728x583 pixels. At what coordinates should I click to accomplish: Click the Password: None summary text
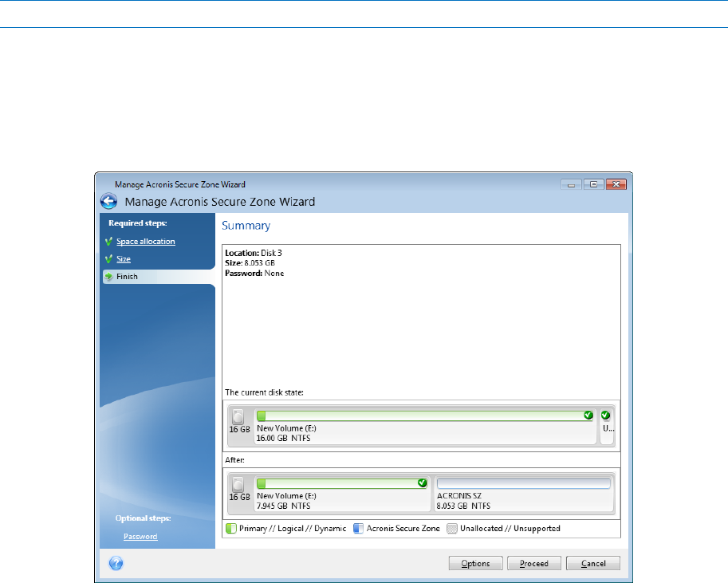click(x=254, y=273)
